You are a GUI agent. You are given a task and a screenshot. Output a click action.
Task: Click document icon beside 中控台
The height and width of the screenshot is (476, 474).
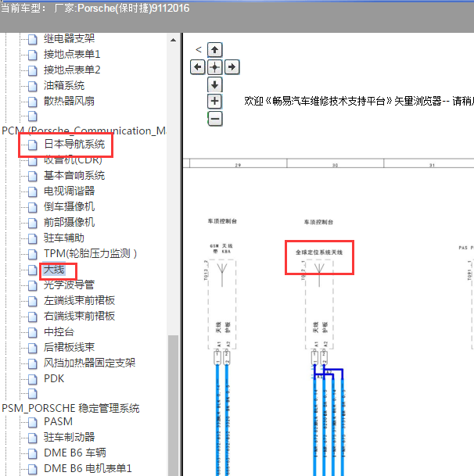pos(33,332)
